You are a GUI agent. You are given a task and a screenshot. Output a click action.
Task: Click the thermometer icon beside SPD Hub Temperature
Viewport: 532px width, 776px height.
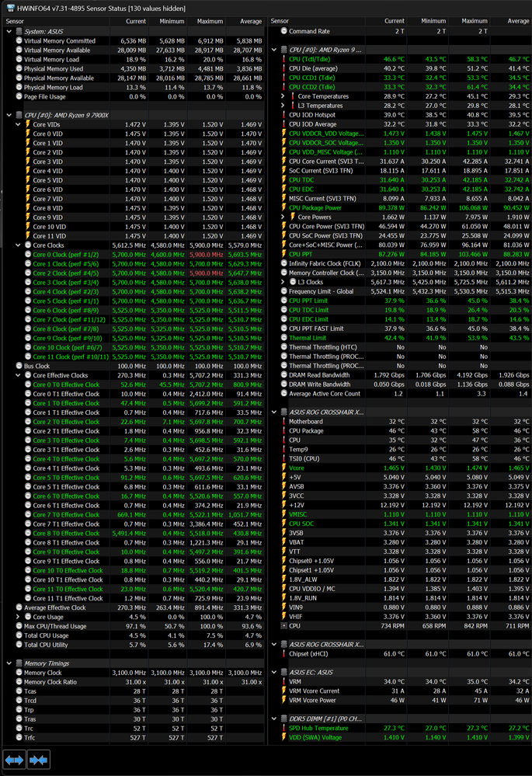pos(284,728)
